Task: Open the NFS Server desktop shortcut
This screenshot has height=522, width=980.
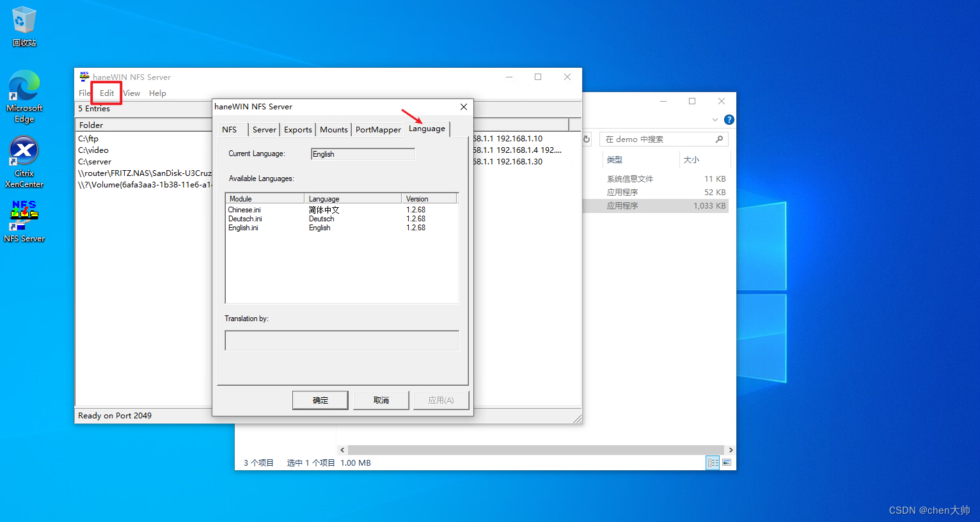Action: point(24,221)
